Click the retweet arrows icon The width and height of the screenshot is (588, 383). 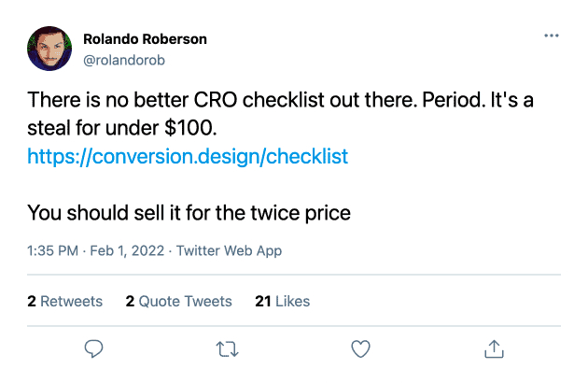point(227,349)
